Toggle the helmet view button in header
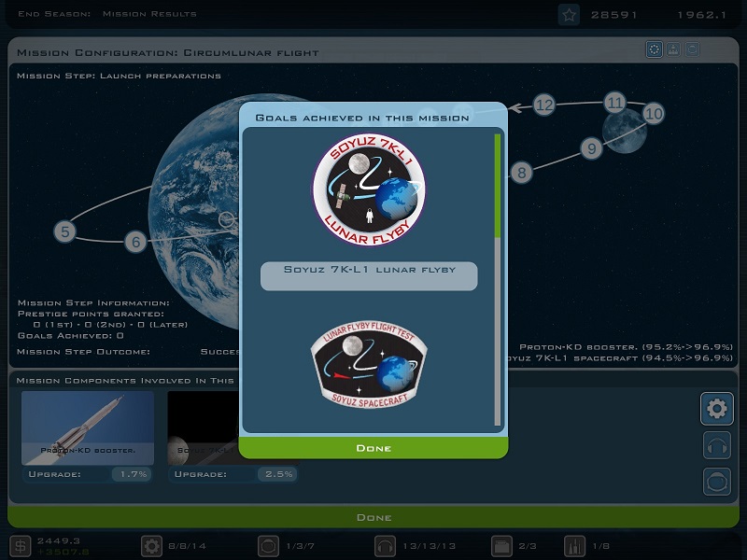 point(692,49)
